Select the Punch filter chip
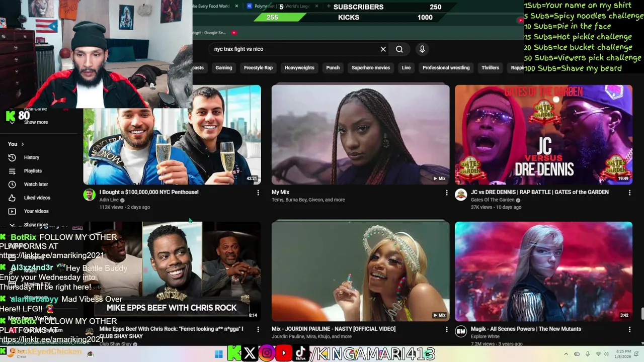The height and width of the screenshot is (362, 644). (333, 68)
